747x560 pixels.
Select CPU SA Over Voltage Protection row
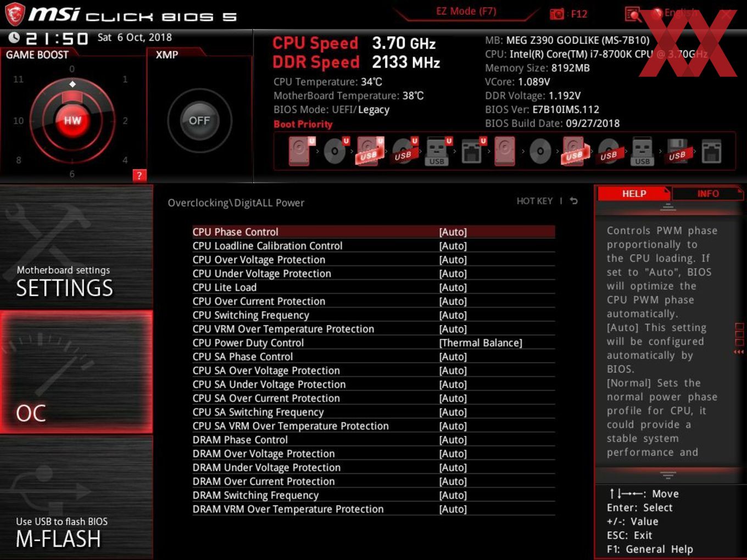(374, 371)
